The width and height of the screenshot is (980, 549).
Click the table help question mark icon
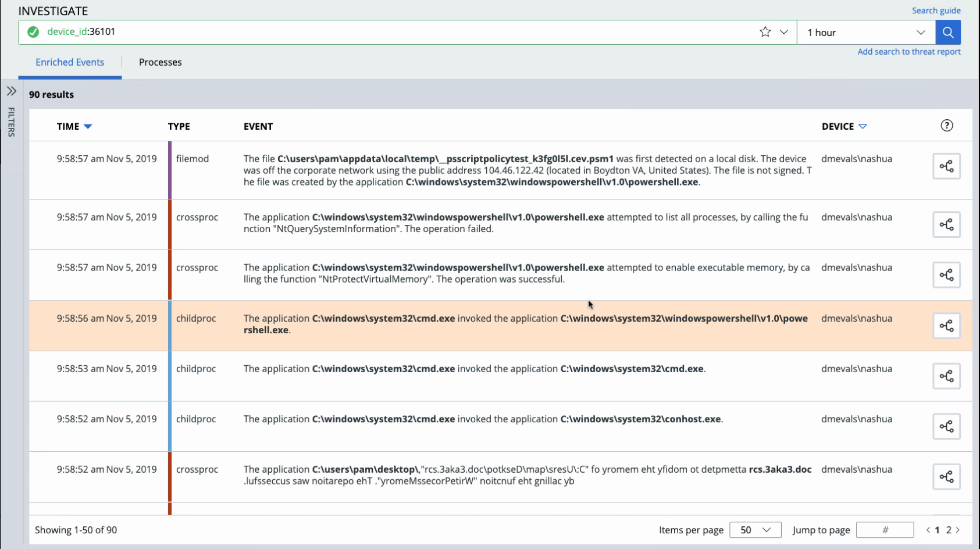click(947, 126)
